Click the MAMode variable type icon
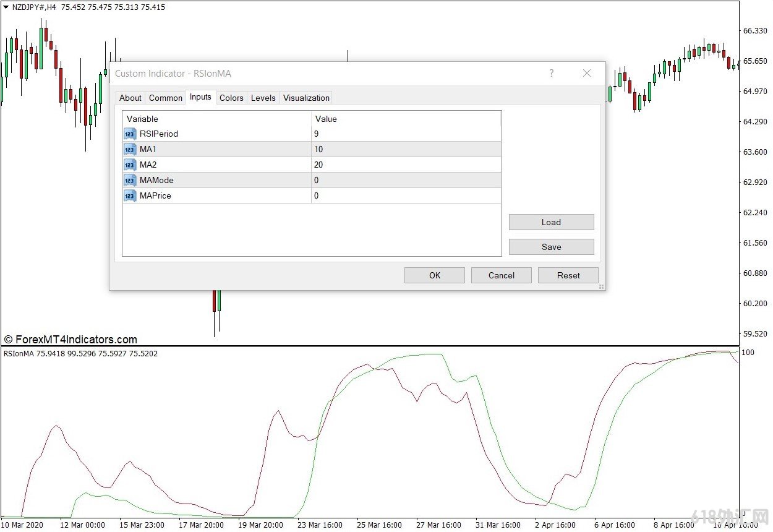Image resolution: width=773 pixels, height=532 pixels. 130,180
